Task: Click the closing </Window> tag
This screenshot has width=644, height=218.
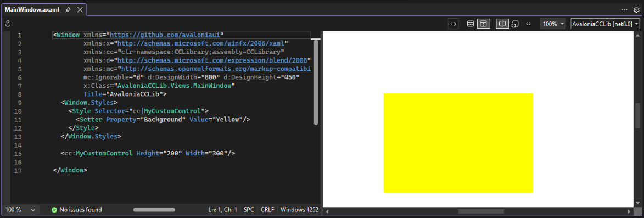Action: pyautogui.click(x=70, y=170)
